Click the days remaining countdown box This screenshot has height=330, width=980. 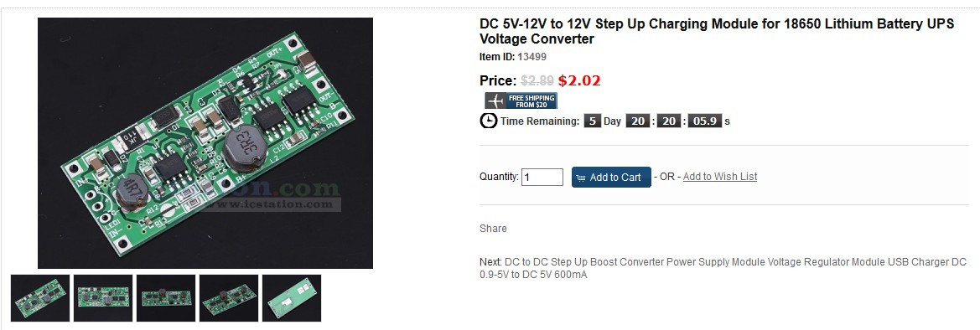[592, 121]
